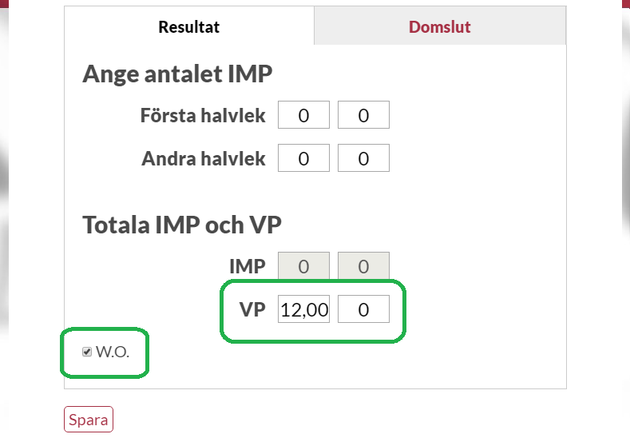Click the Andra halvlek label
Image resolution: width=630 pixels, height=446 pixels.
203,158
